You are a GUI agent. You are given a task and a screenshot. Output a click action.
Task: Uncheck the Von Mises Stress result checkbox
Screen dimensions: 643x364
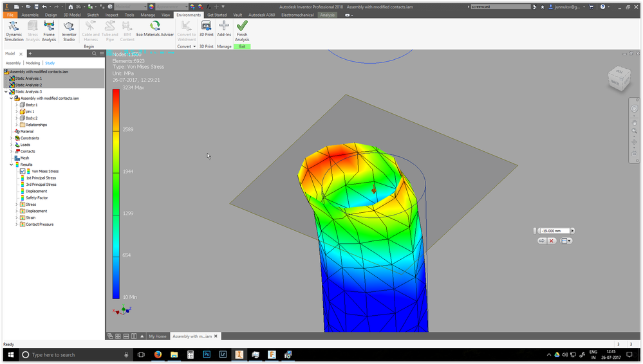coord(23,171)
